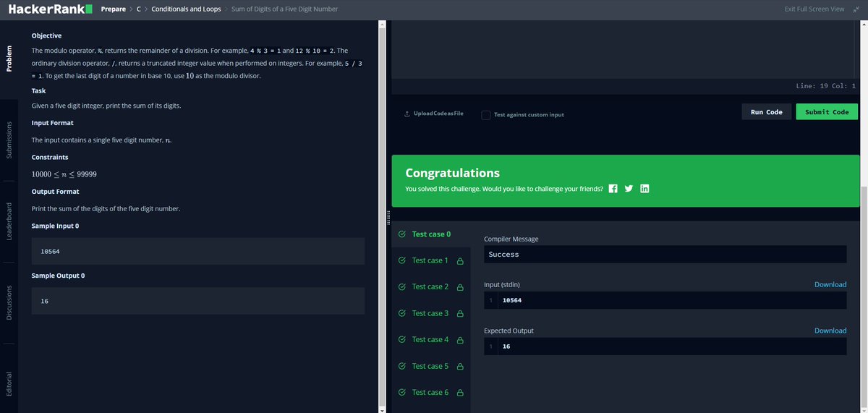The width and height of the screenshot is (868, 413).
Task: Click the lock icon beside Test case 6
Action: pyautogui.click(x=460, y=393)
